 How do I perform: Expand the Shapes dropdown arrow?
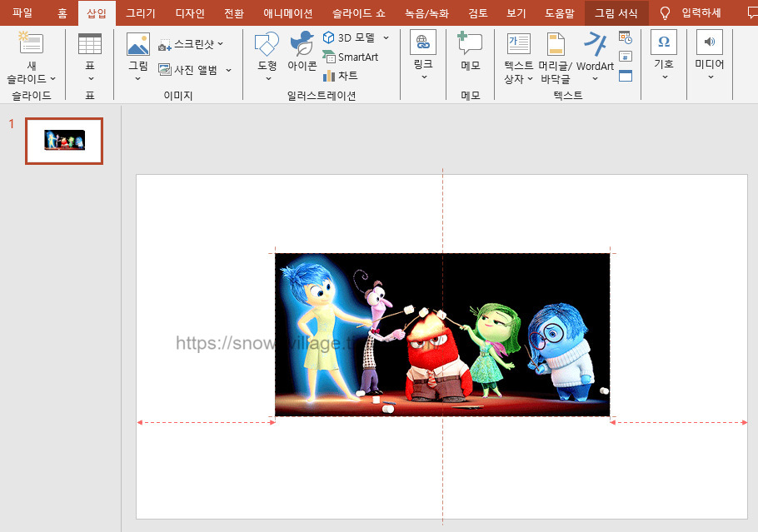point(268,79)
